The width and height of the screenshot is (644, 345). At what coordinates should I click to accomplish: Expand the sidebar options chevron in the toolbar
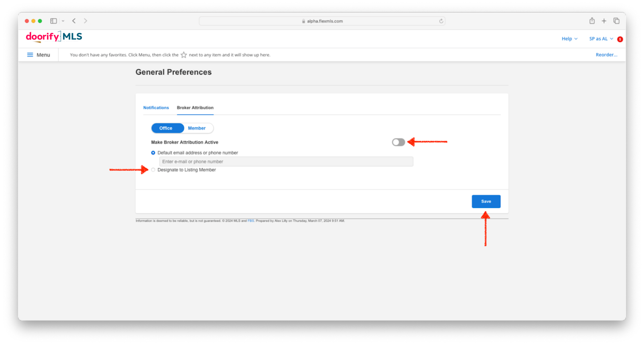click(x=63, y=21)
